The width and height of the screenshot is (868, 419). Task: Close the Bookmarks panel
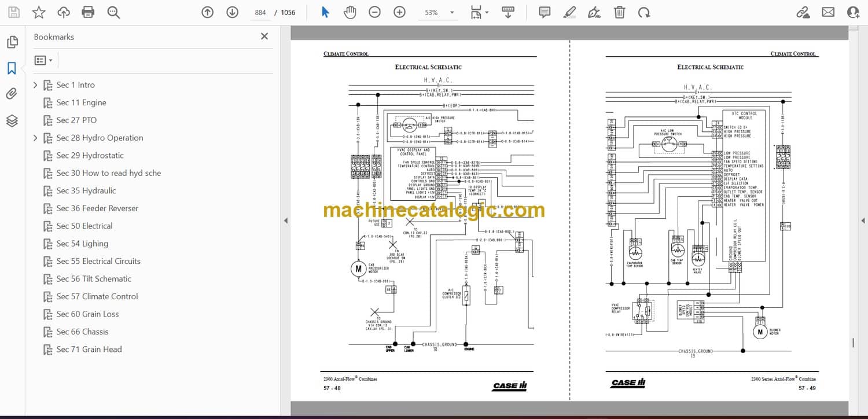click(264, 36)
